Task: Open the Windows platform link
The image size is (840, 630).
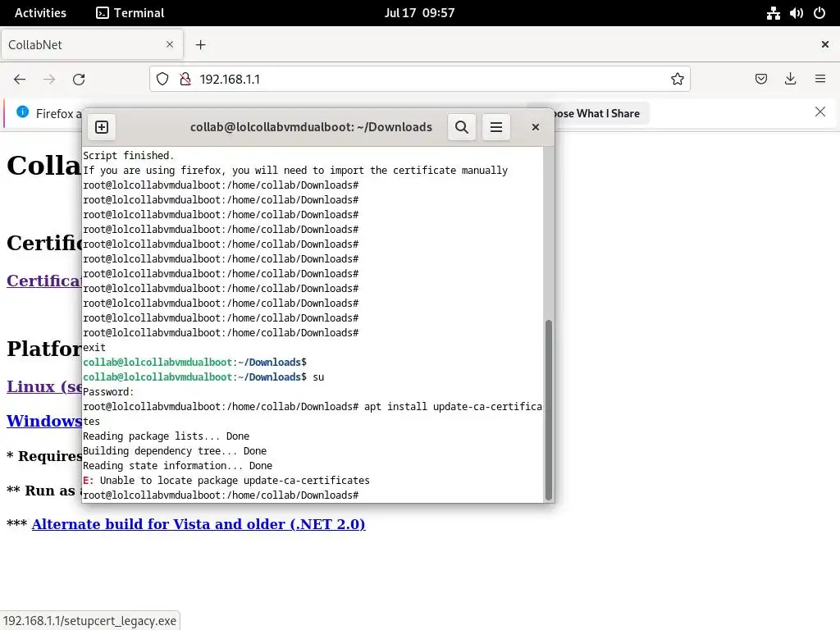Action: click(x=44, y=421)
